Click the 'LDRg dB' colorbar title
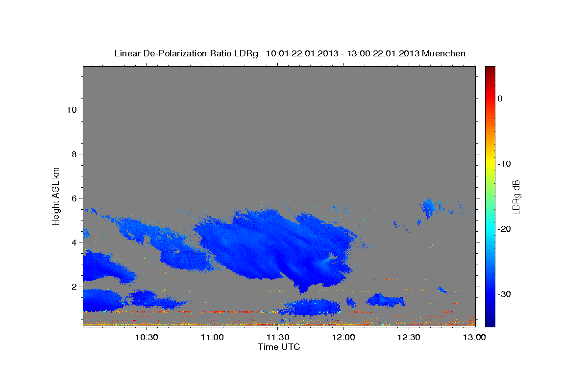This screenshot has height=392, width=588. [516, 196]
